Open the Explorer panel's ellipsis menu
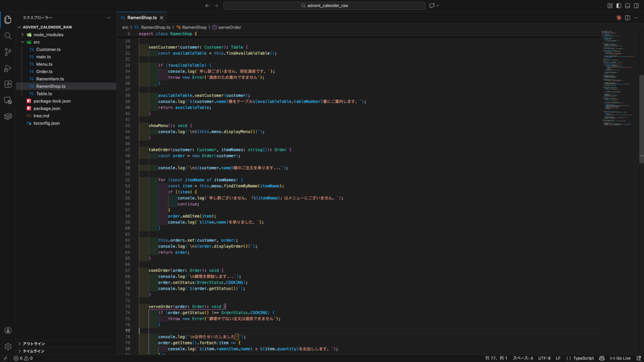This screenshot has width=644, height=362. (x=109, y=18)
